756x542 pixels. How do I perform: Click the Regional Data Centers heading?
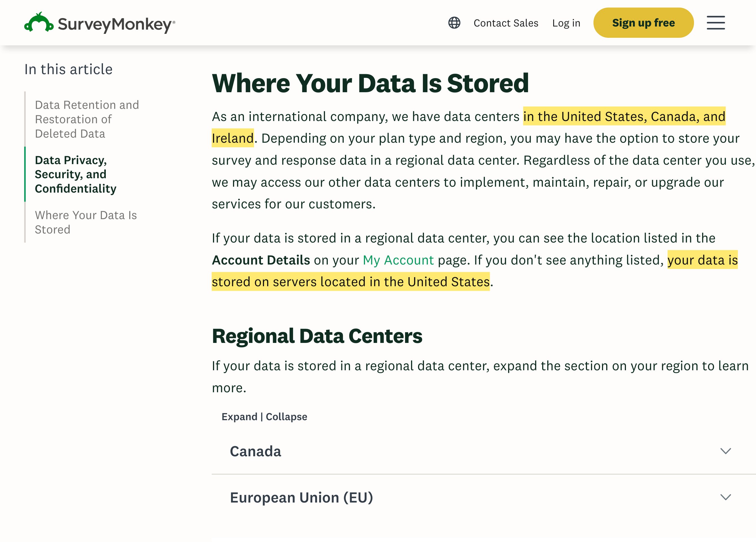click(x=317, y=336)
